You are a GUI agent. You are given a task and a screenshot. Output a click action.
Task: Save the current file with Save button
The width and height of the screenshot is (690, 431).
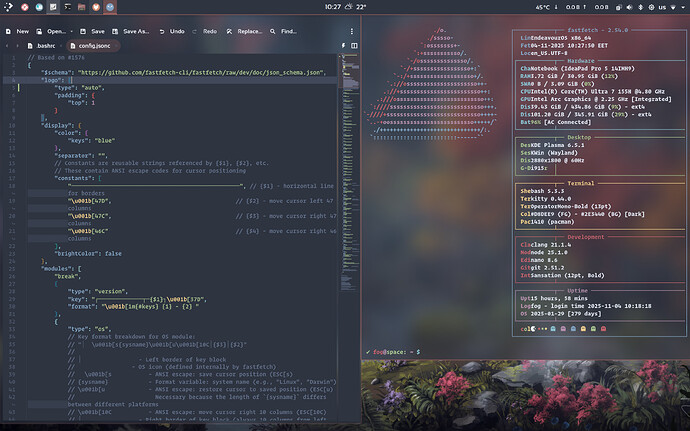coord(92,31)
